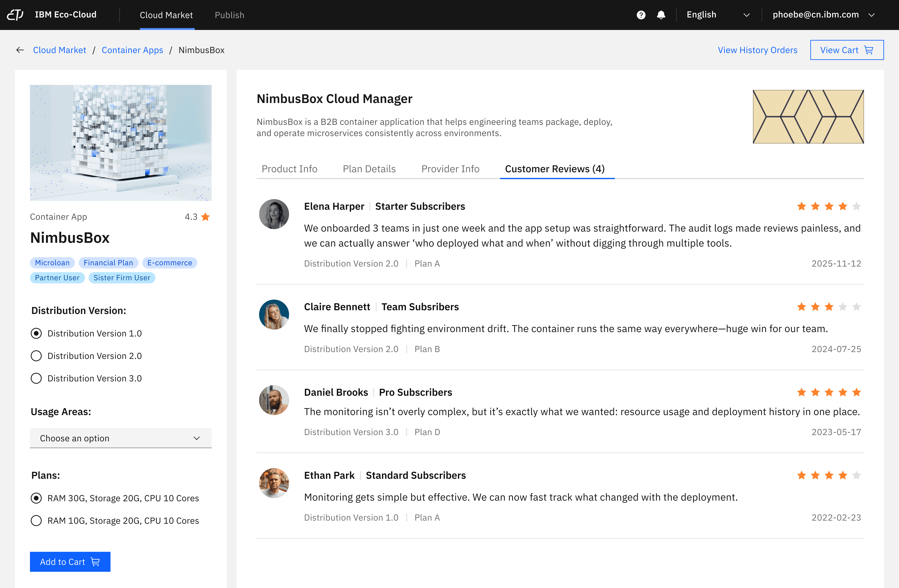This screenshot has width=899, height=588.
Task: Click the beige geometric provider logo
Action: coord(808,117)
